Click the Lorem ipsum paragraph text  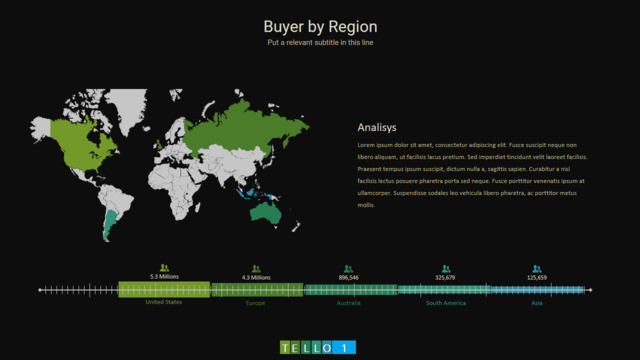pyautogui.click(x=472, y=175)
